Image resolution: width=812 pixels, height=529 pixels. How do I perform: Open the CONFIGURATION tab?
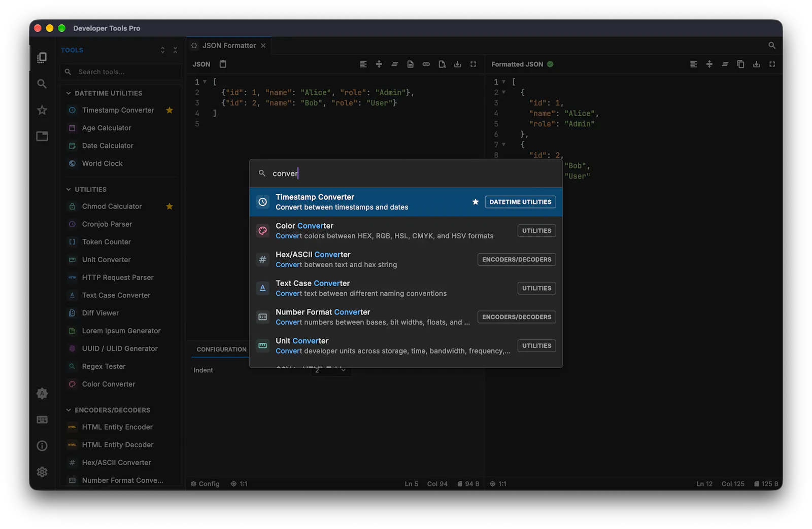pos(221,349)
